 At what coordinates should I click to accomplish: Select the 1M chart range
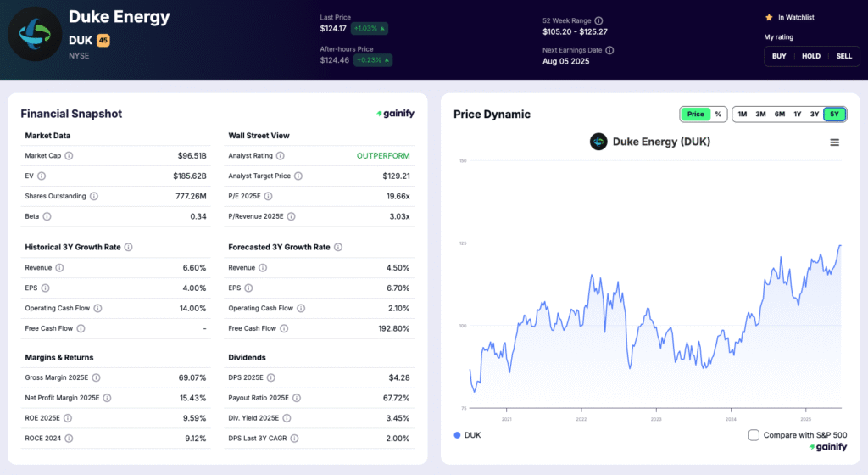pos(743,114)
